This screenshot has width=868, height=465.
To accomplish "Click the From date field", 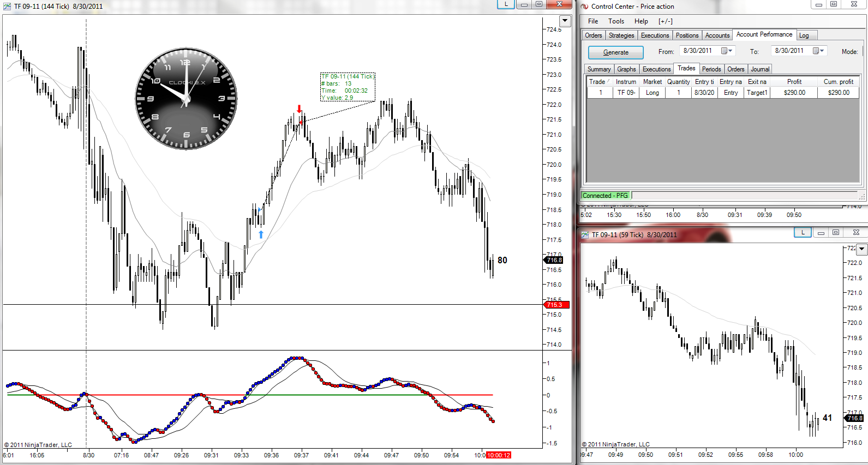I will point(708,51).
